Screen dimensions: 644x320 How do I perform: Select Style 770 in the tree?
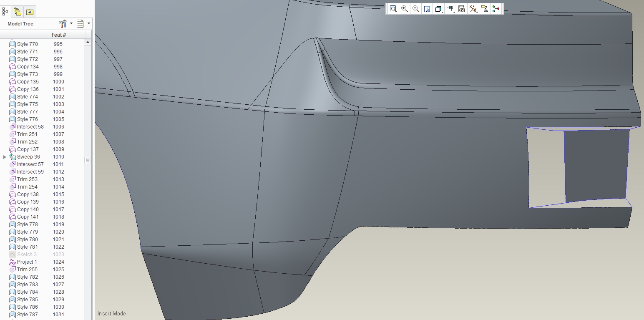point(27,44)
